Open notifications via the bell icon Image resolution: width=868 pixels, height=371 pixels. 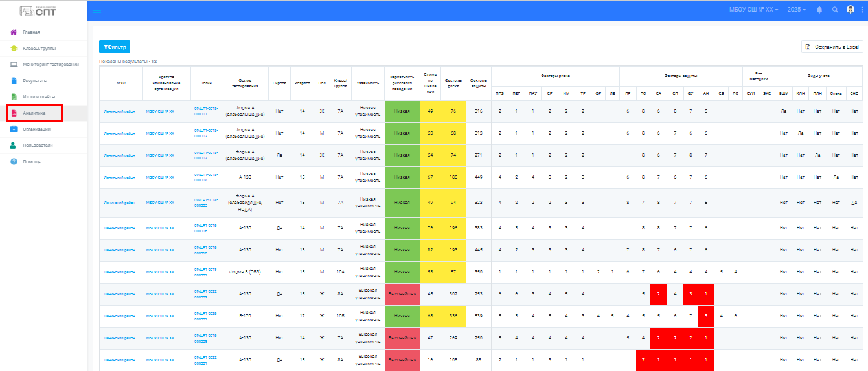coord(819,10)
